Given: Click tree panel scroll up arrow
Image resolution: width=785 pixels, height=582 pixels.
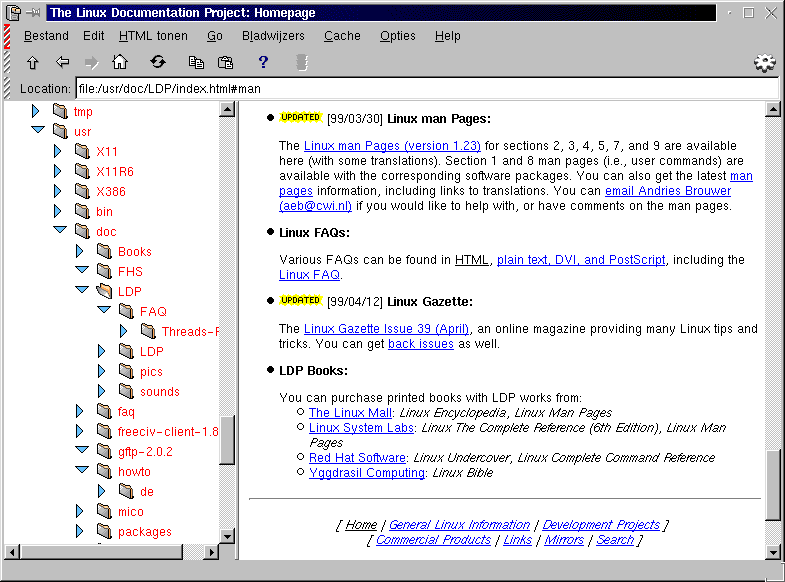Looking at the screenshot, I should [x=227, y=109].
